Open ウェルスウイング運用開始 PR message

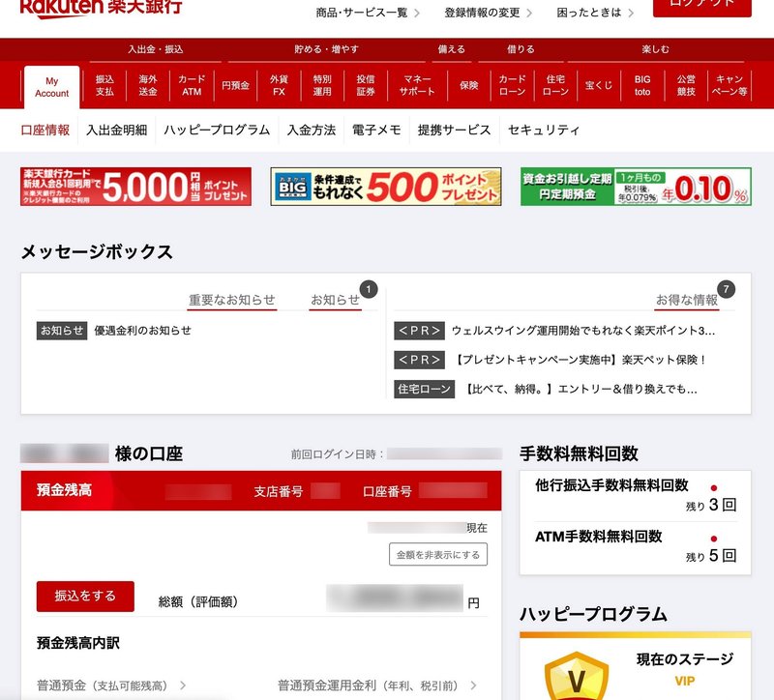[583, 331]
